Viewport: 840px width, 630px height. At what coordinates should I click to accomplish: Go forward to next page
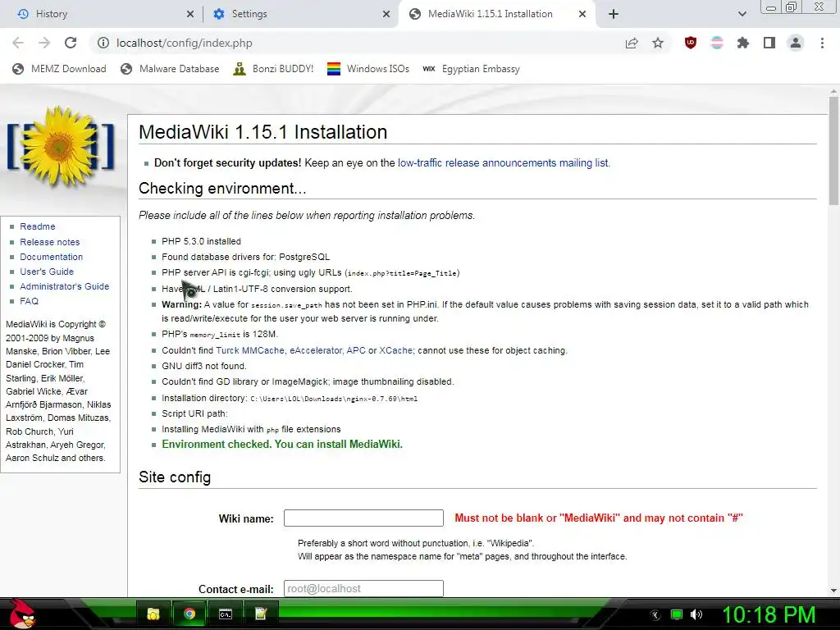pyautogui.click(x=44, y=43)
